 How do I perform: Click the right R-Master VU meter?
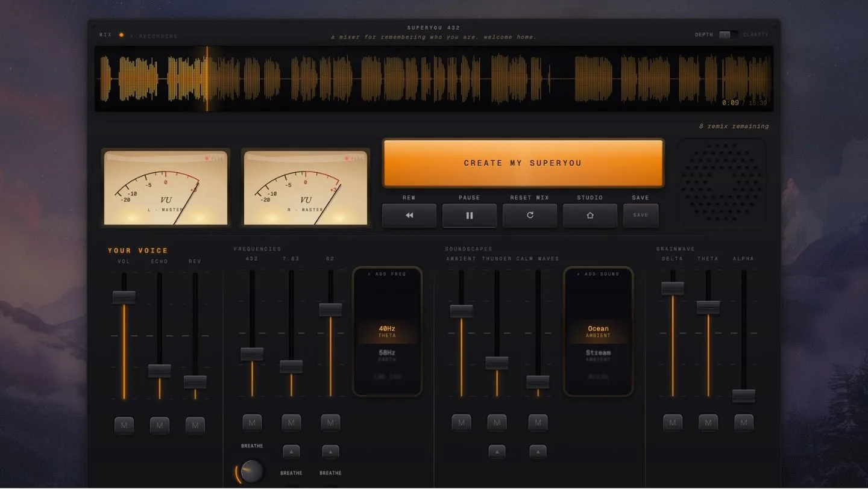coord(306,188)
